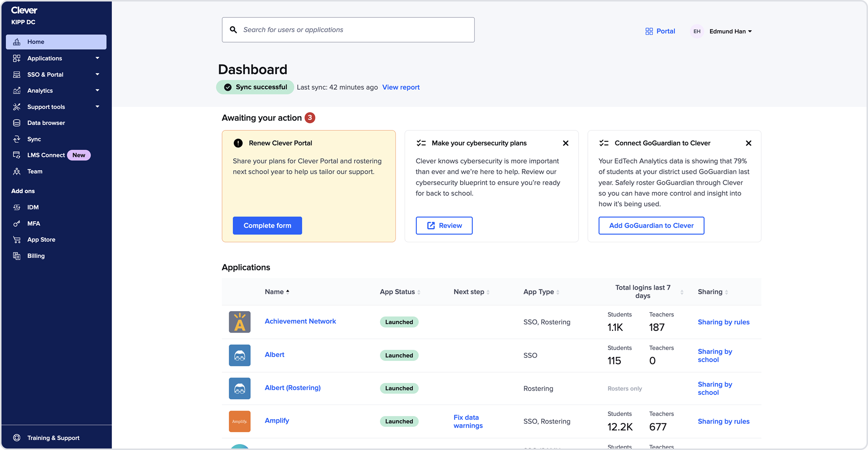Click the orange Amplify app icon

pyautogui.click(x=240, y=421)
